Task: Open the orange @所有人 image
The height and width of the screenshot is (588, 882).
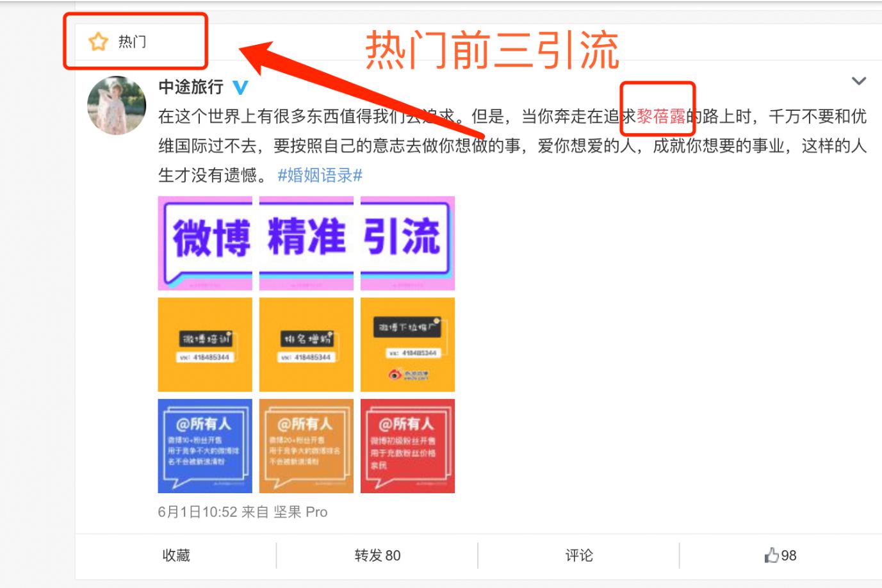Action: (306, 446)
